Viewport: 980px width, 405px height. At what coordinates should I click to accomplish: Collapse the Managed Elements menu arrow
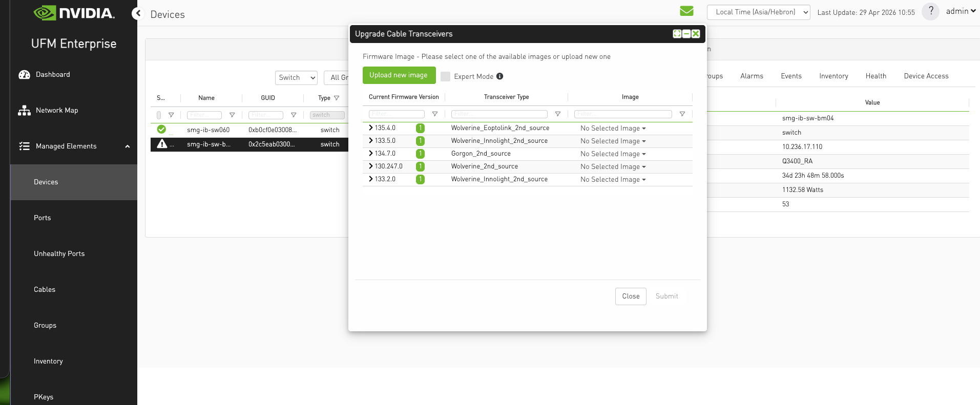pos(128,146)
